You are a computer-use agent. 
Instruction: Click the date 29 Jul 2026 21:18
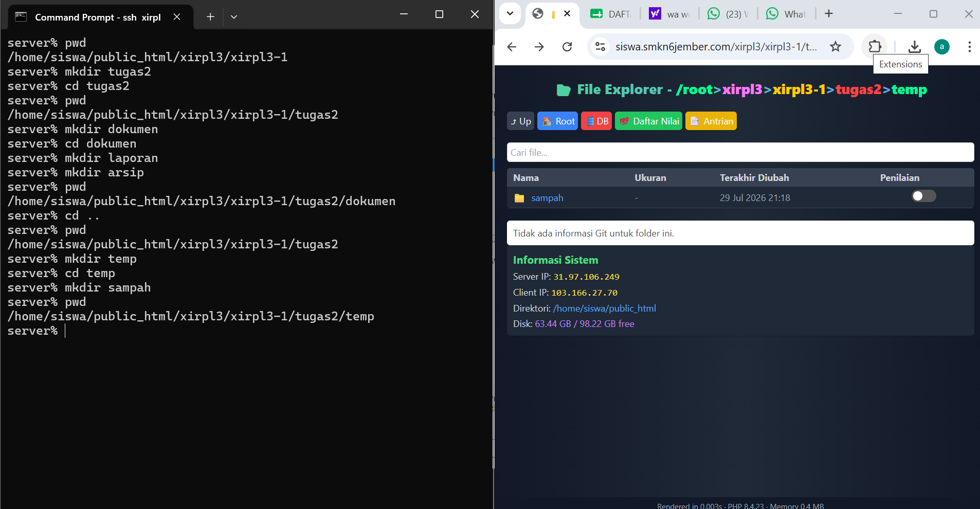coord(755,198)
